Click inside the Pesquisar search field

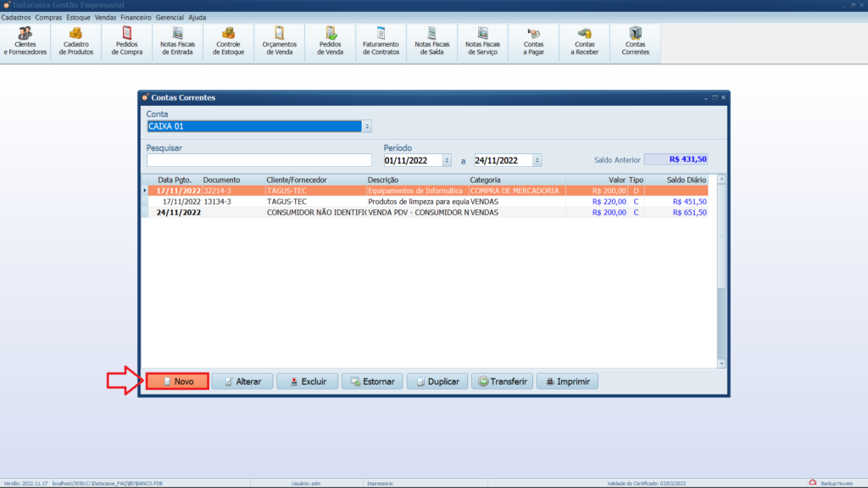[259, 160]
